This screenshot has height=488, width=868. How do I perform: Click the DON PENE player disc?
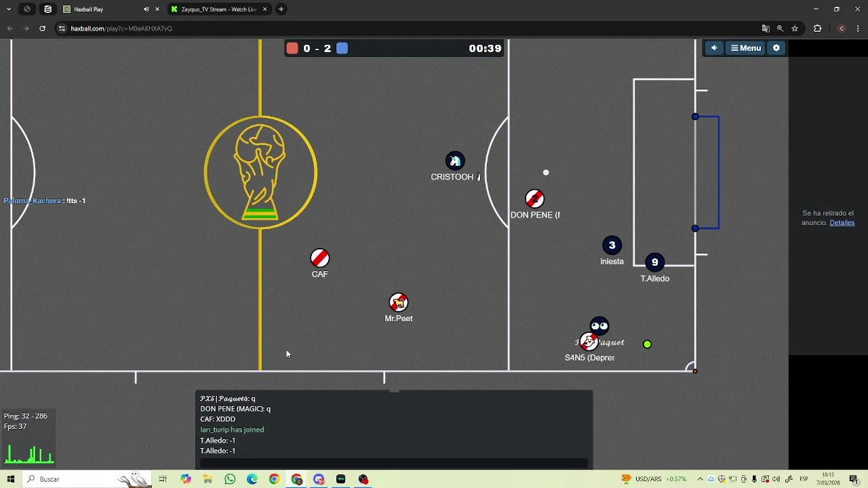coord(534,199)
